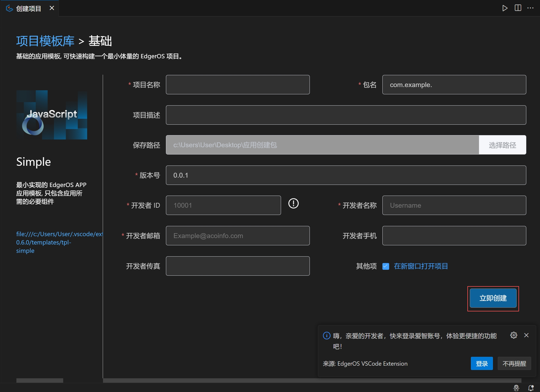
Task: Click the 开发者 ID field
Action: (x=223, y=205)
